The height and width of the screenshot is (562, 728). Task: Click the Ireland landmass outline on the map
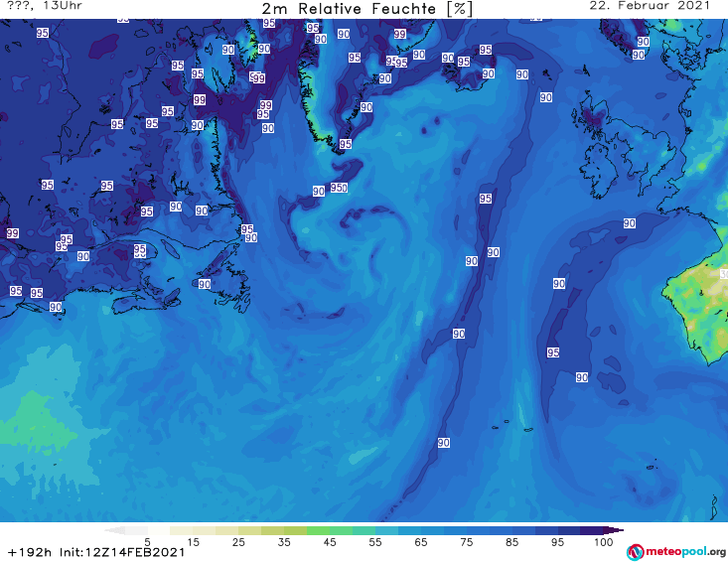[x=600, y=170]
